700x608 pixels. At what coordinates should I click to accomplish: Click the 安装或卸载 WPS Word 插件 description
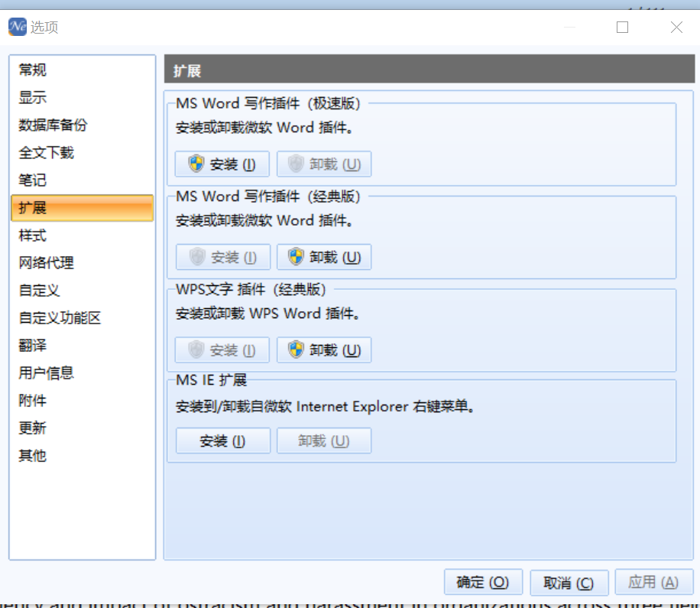(x=268, y=314)
